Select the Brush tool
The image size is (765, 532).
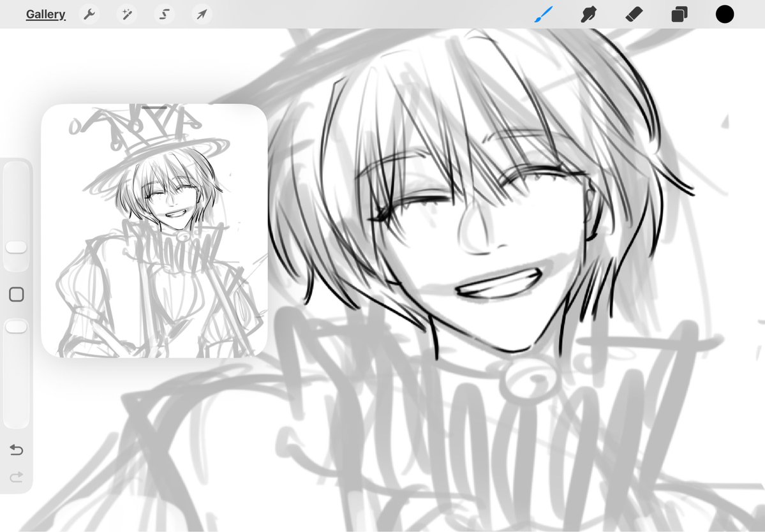click(x=544, y=14)
